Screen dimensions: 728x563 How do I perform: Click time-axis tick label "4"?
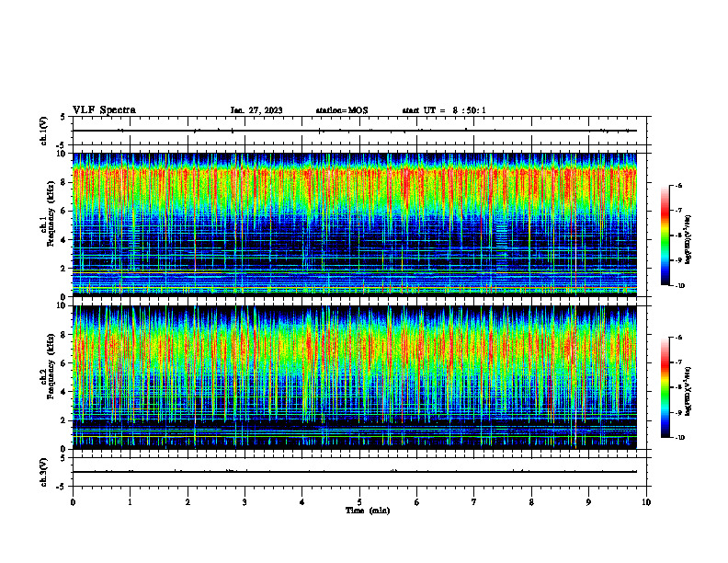[x=302, y=502]
